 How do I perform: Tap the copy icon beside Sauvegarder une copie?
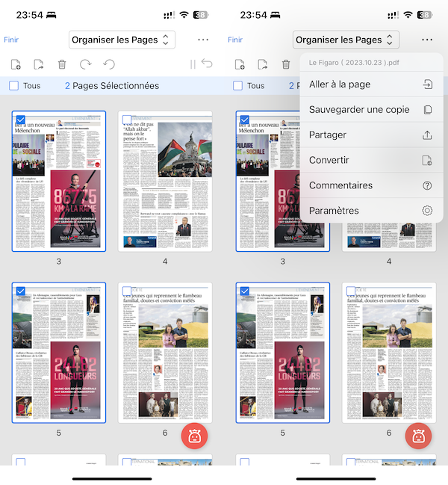427,110
